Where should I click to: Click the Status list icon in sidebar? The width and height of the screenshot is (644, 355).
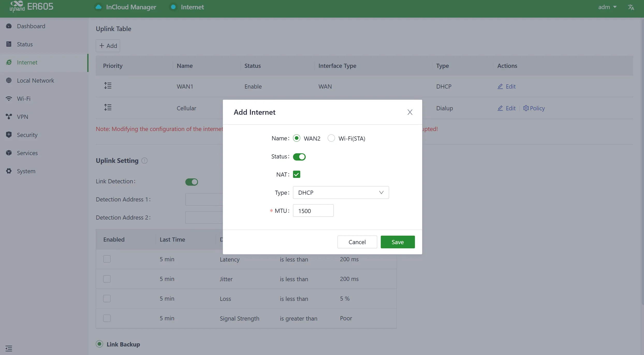click(9, 44)
